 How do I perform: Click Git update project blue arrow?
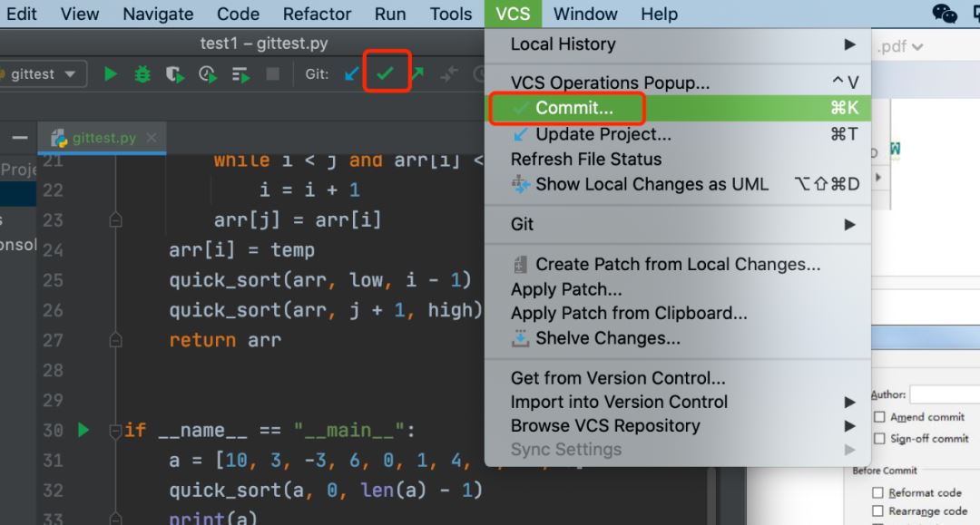(x=352, y=74)
